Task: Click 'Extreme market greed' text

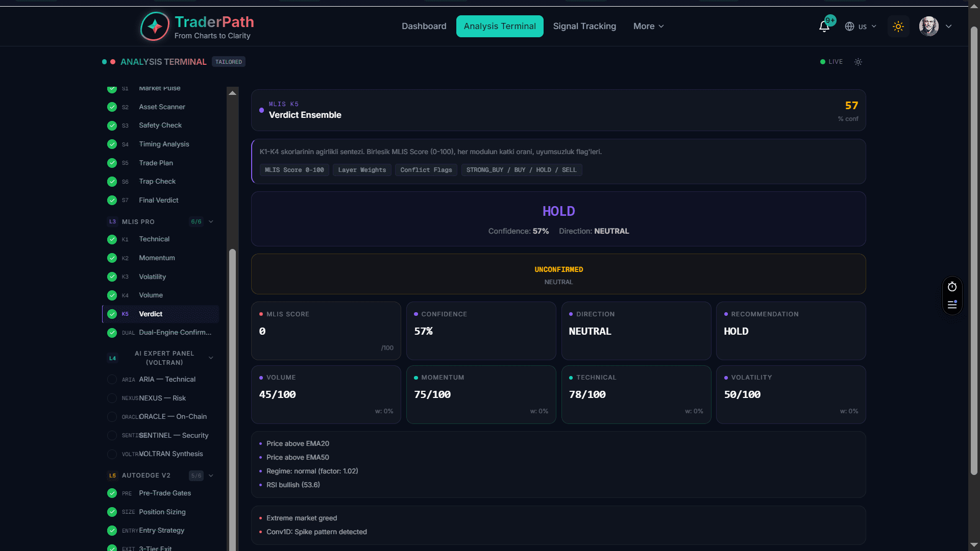Action: (302, 518)
